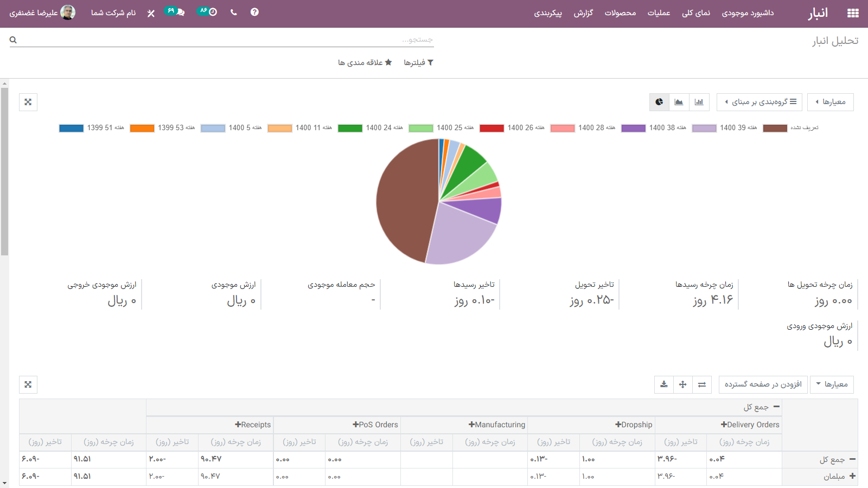Open the chart گروه‌بندی بر مبنای dropdown
Viewport: 868px width, 488px height.
759,102
